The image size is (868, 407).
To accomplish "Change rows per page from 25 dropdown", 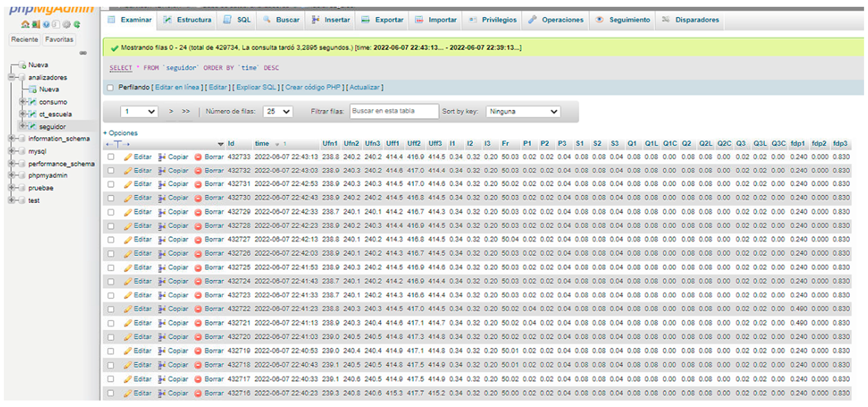I will [277, 111].
